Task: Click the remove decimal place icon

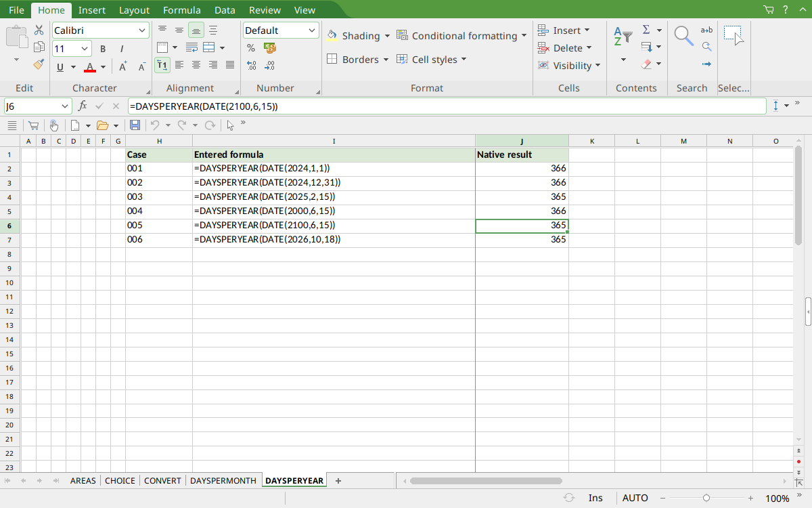Action: click(269, 66)
